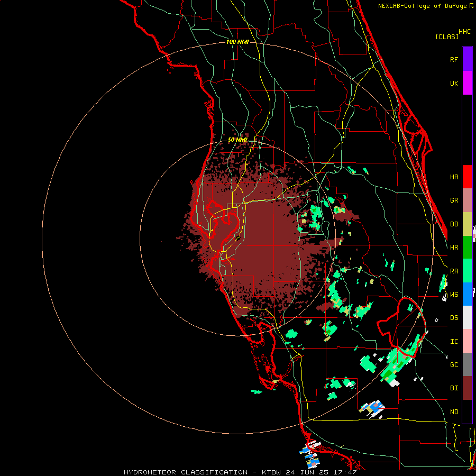Select the WS blue legend swatch
This screenshot has height=476, width=476.
pyautogui.click(x=467, y=294)
